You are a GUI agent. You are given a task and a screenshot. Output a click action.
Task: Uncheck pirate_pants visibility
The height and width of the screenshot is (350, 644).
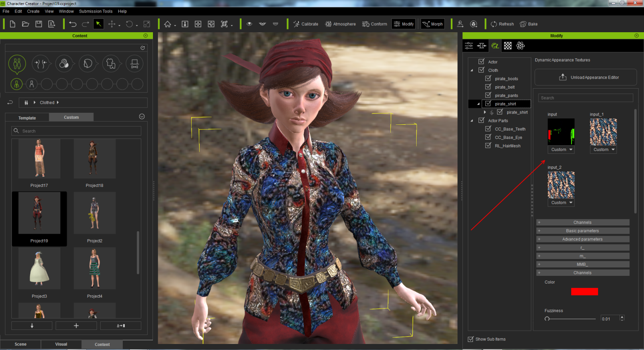[x=488, y=95]
